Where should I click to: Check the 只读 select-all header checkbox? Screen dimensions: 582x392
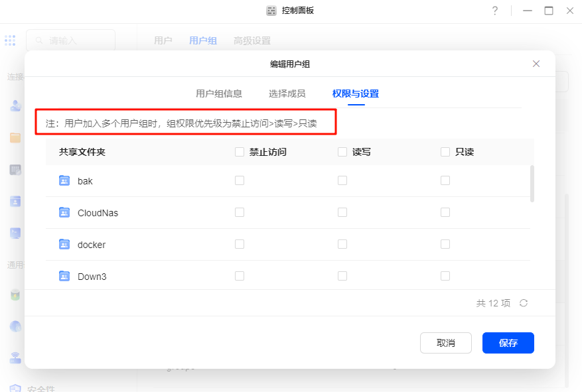445,152
